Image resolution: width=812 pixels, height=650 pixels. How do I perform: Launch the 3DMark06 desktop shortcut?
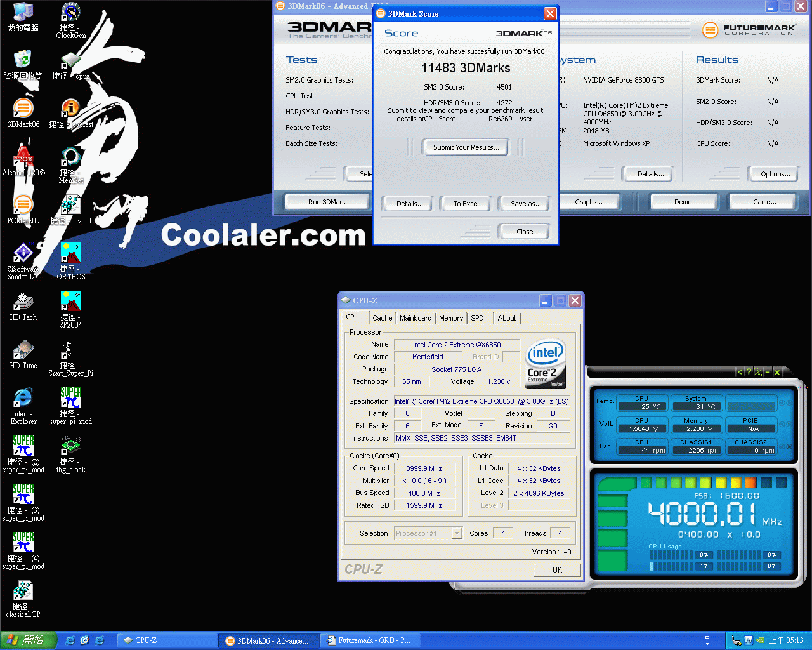[x=23, y=114]
